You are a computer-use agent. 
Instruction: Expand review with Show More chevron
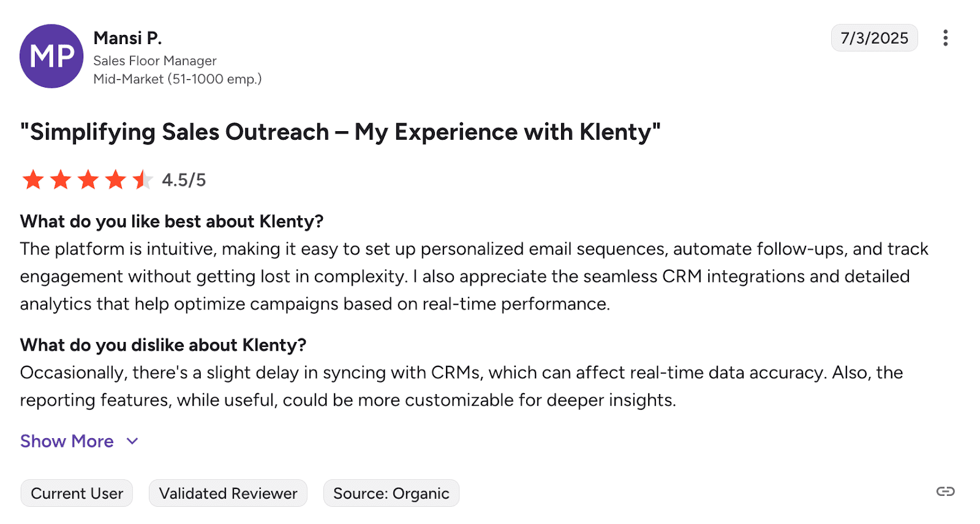pyautogui.click(x=132, y=441)
